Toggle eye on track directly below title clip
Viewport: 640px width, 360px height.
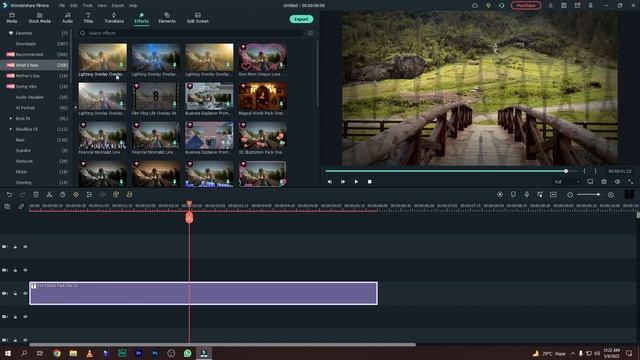pos(25,317)
